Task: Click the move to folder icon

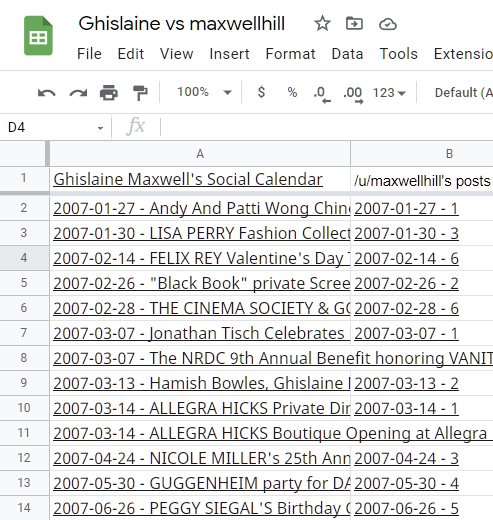Action: pos(354,24)
